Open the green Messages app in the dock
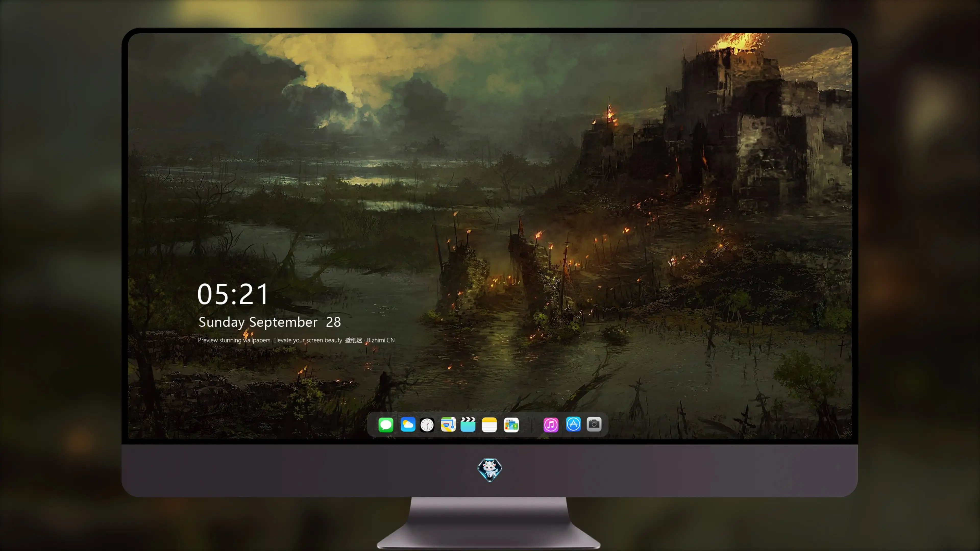This screenshot has width=980, height=551. coord(386,424)
